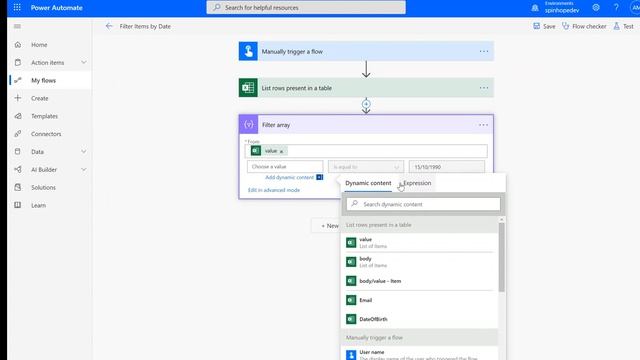This screenshot has width=640, height=360.
Task: Click the Templates icon
Action: (x=18, y=116)
